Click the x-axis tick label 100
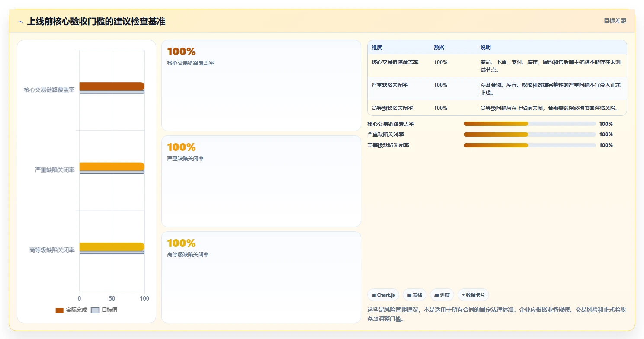This screenshot has width=644, height=339. pyautogui.click(x=144, y=299)
